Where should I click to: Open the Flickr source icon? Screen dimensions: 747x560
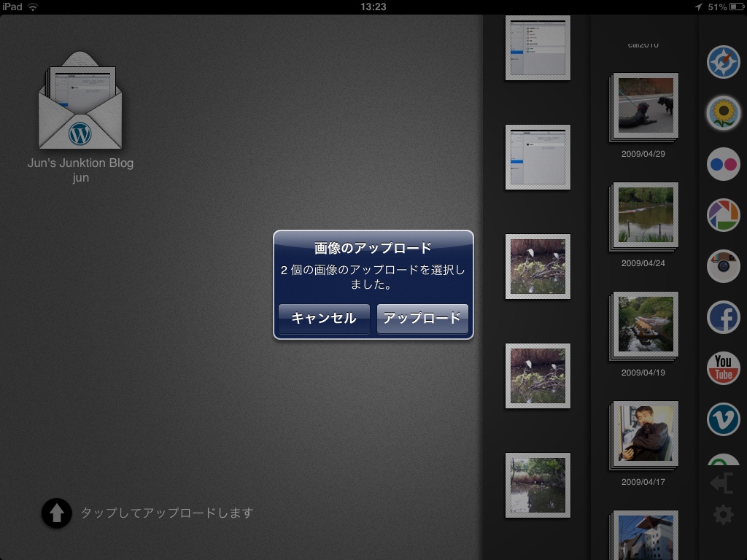point(723,164)
